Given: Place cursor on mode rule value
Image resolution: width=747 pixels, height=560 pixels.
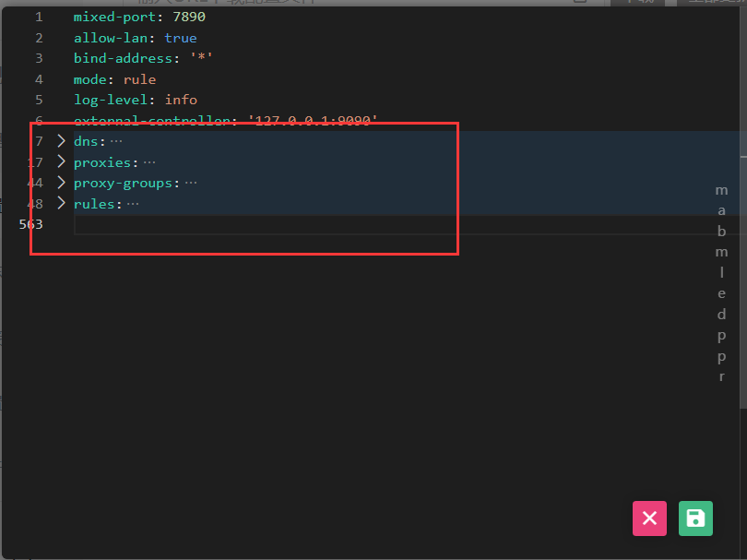Looking at the screenshot, I should tap(139, 79).
